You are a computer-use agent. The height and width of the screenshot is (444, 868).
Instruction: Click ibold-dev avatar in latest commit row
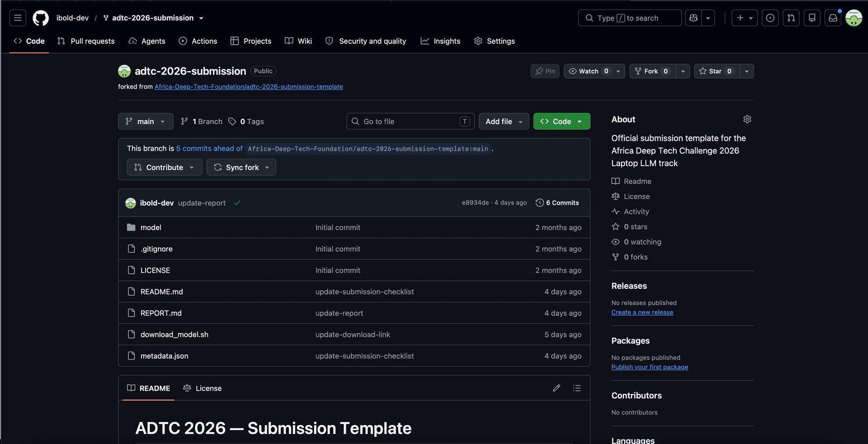point(131,203)
